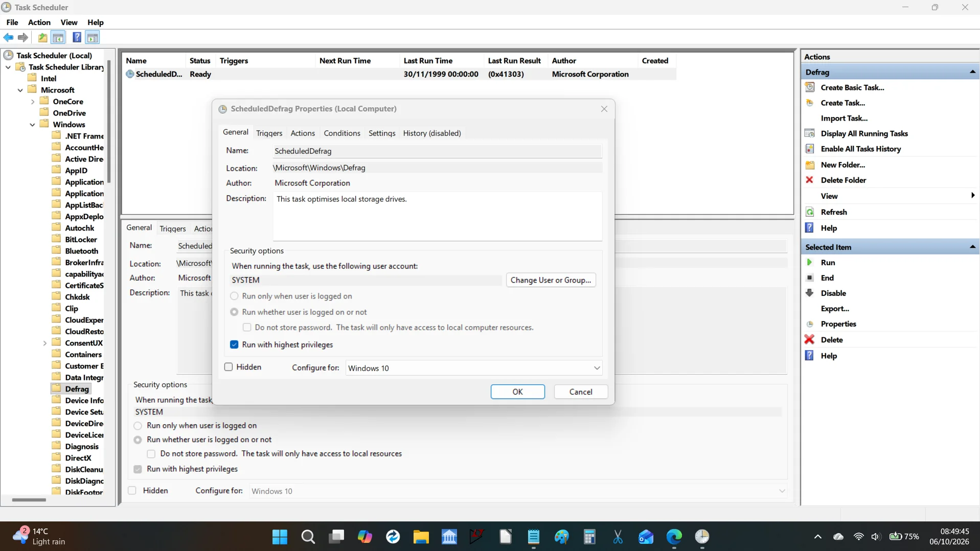Collapse the Microsoft tree folder
980x551 pixels.
click(x=20, y=90)
